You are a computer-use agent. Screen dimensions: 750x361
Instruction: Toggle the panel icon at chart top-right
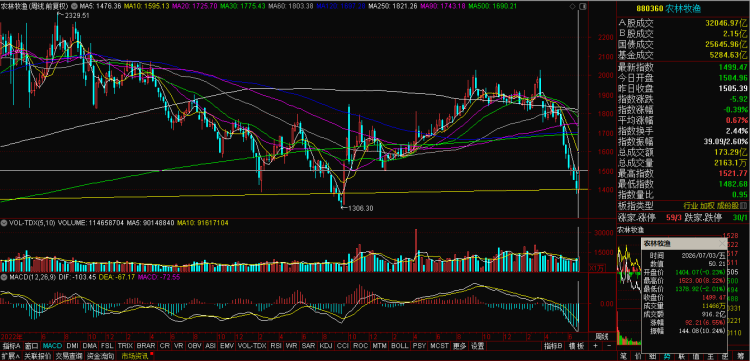(x=583, y=6)
